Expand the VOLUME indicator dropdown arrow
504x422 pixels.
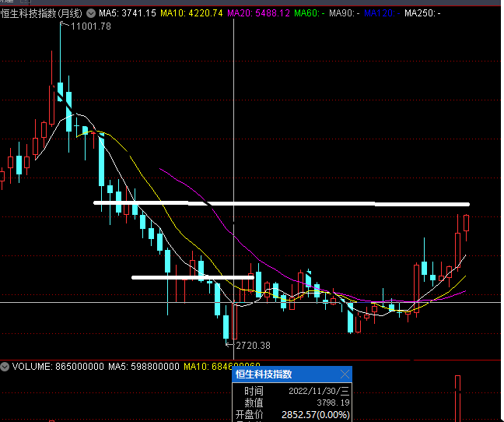coord(5,366)
